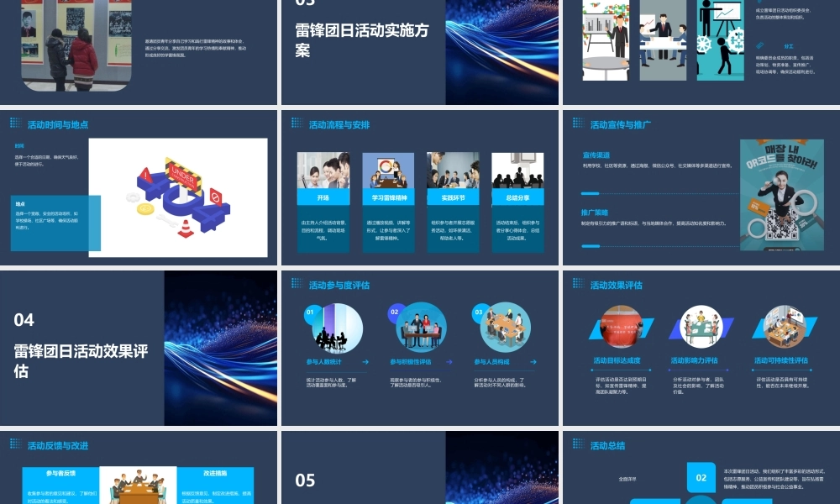Click the arrow next to 参与人数统计
Screen dimensions: 840x504
(365, 362)
